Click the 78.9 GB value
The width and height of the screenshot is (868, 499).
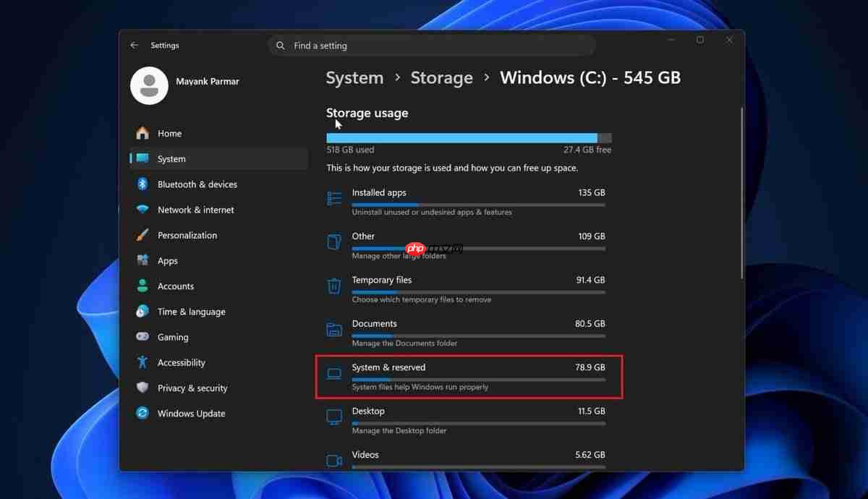(590, 367)
